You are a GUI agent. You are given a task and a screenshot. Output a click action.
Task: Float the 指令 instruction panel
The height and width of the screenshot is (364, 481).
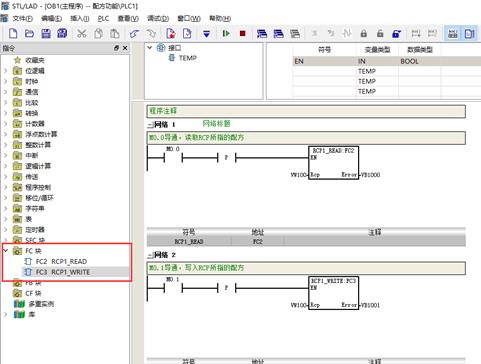[x=116, y=48]
